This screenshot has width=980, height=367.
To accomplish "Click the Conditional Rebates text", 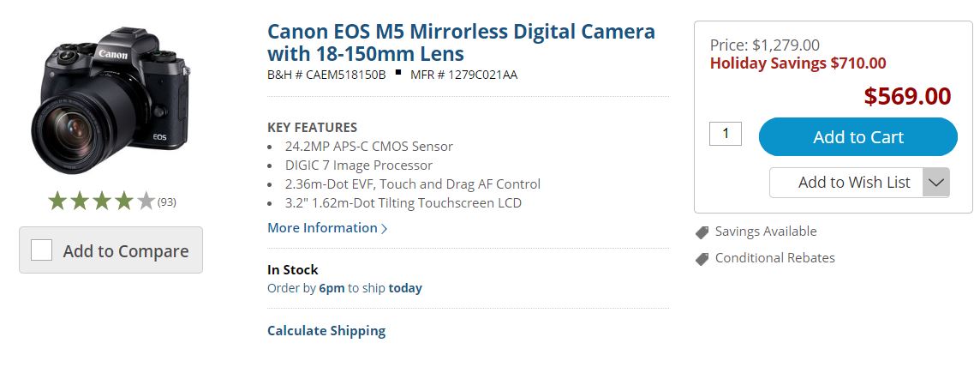I will (x=774, y=258).
